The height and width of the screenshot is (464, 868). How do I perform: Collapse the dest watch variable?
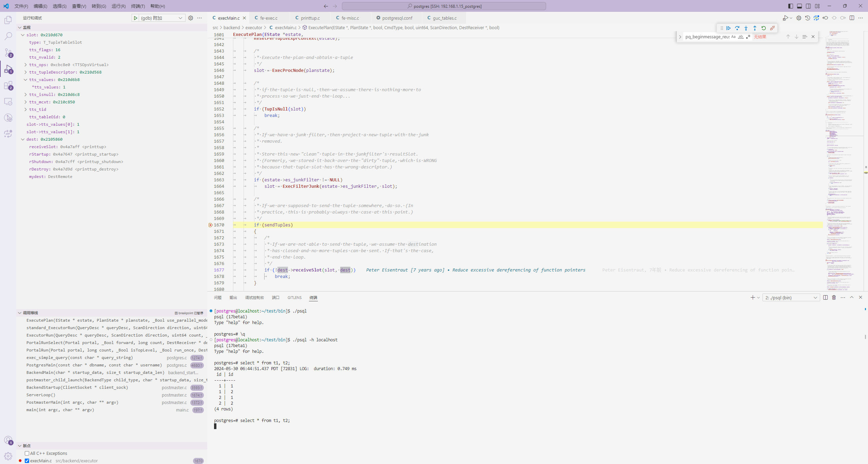[23, 139]
